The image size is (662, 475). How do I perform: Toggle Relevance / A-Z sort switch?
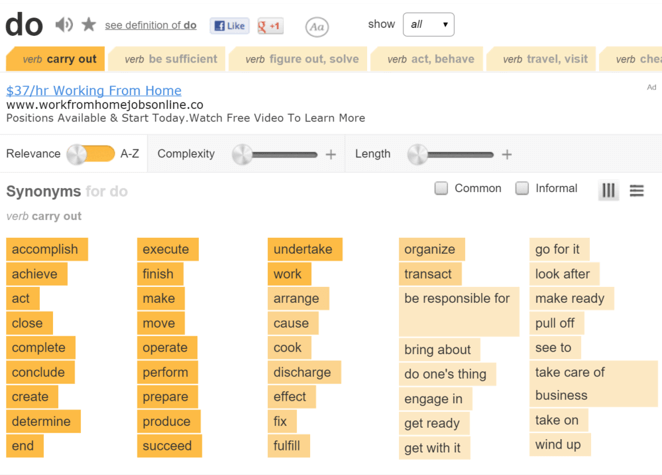(x=90, y=154)
